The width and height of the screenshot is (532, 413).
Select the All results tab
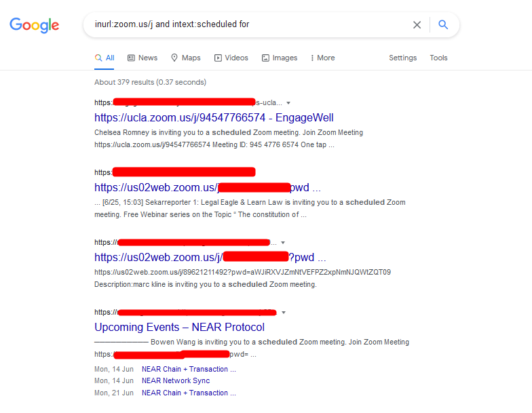pyautogui.click(x=104, y=58)
